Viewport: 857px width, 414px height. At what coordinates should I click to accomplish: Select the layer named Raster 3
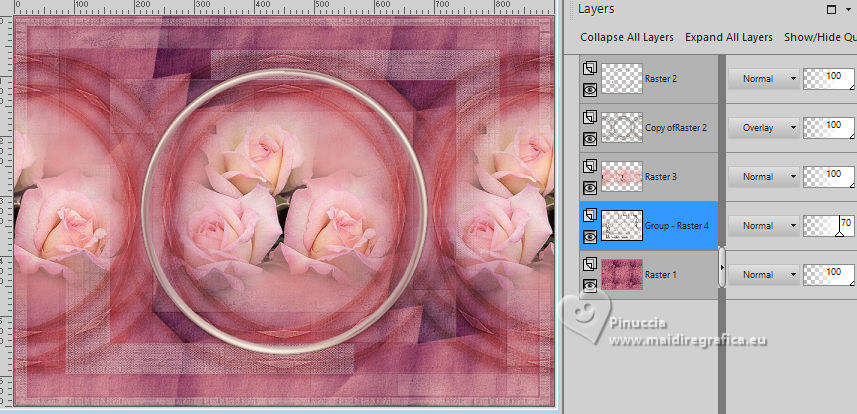pos(661,177)
